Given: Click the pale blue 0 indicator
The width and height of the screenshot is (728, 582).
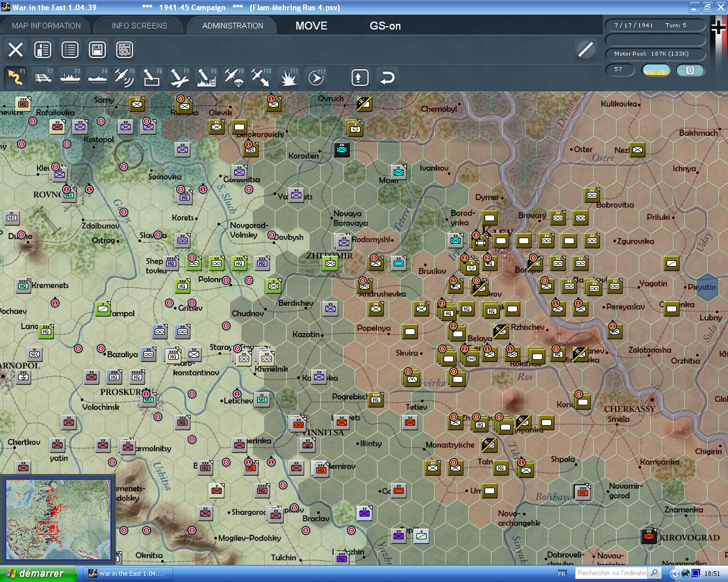Looking at the screenshot, I should tap(690, 70).
